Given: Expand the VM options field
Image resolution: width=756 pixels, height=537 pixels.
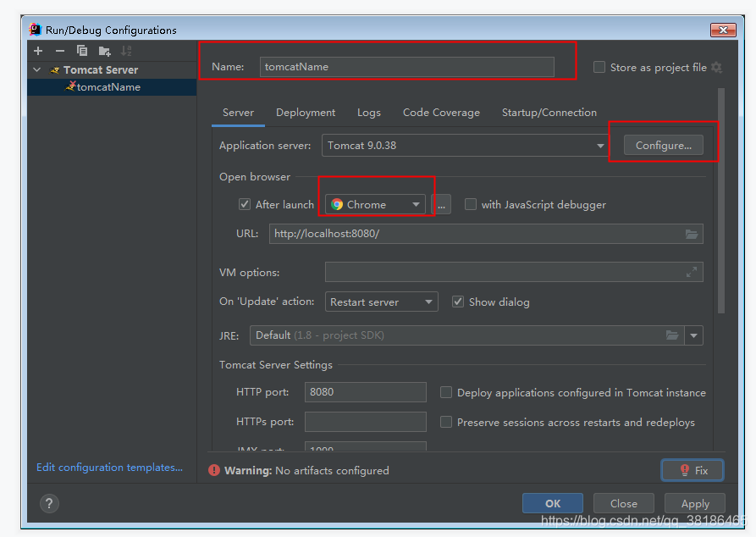Looking at the screenshot, I should (x=692, y=272).
